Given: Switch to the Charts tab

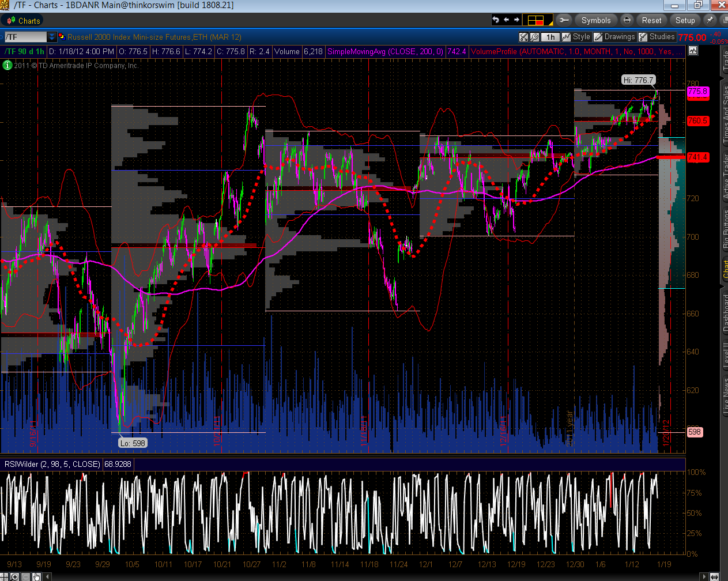Looking at the screenshot, I should coord(23,21).
